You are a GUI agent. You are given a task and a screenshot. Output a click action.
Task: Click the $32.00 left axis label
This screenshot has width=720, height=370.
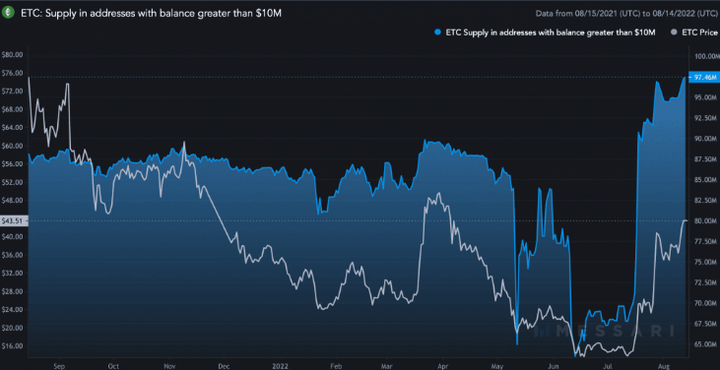13,273
